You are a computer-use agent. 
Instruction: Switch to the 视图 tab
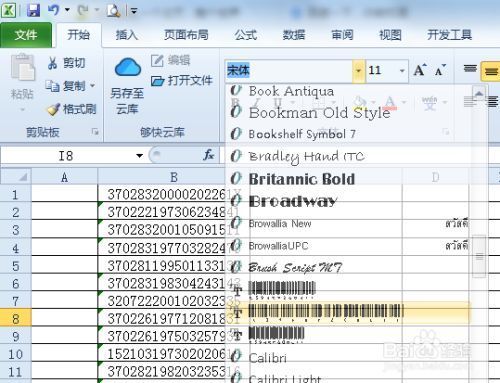click(x=390, y=35)
